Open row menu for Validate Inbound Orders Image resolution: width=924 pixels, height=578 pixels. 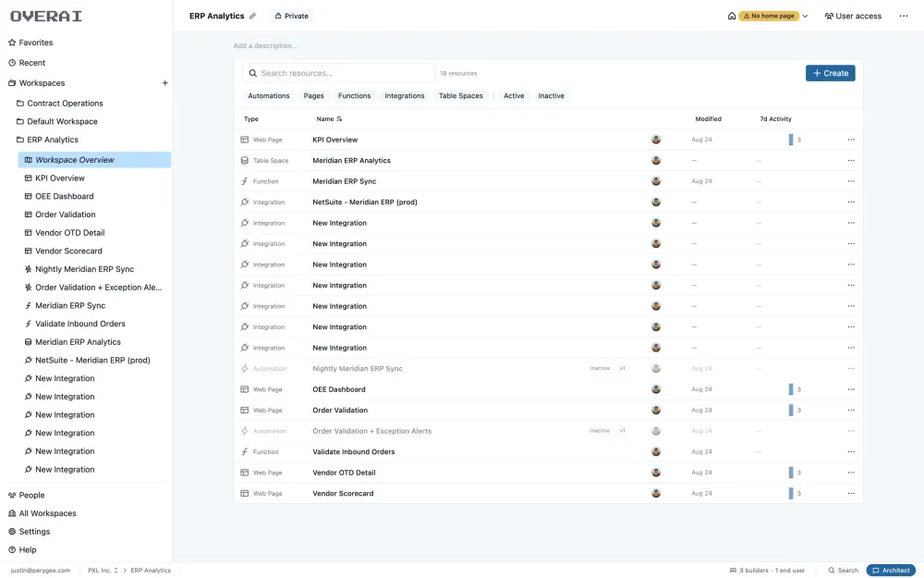click(851, 452)
